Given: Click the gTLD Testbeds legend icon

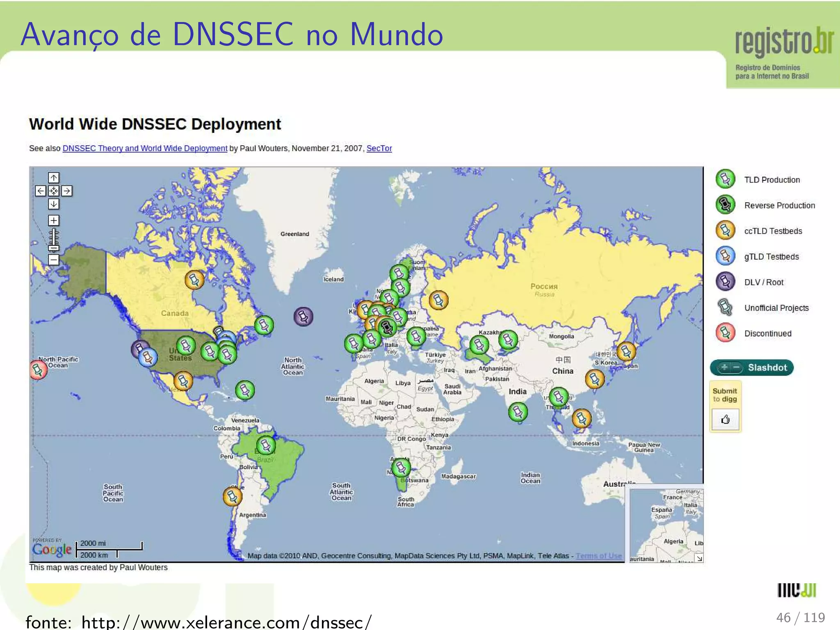Looking at the screenshot, I should 725,256.
